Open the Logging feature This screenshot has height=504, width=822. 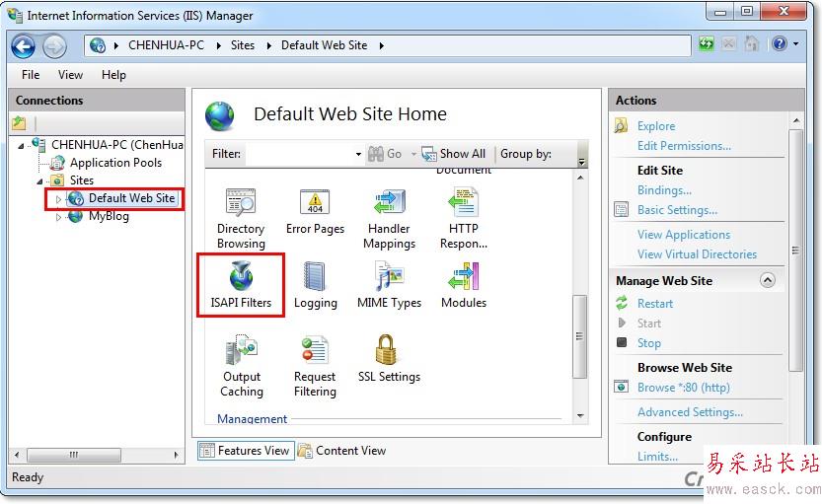pos(315,285)
